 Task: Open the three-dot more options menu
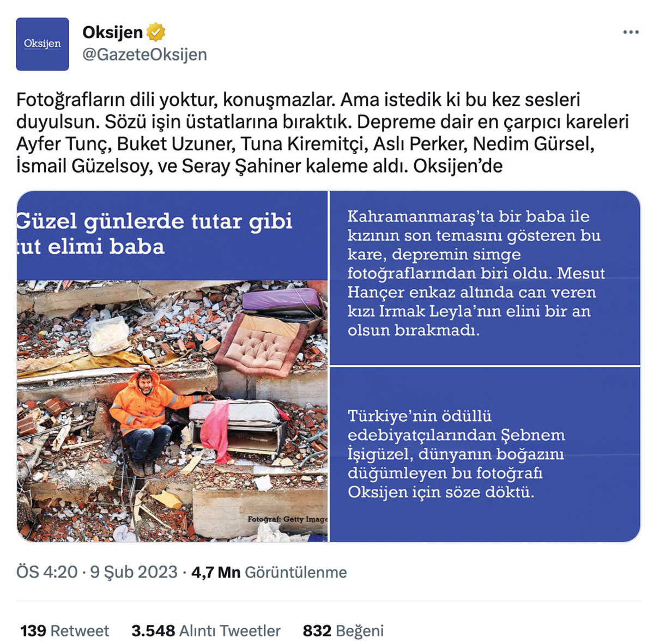[x=631, y=32]
